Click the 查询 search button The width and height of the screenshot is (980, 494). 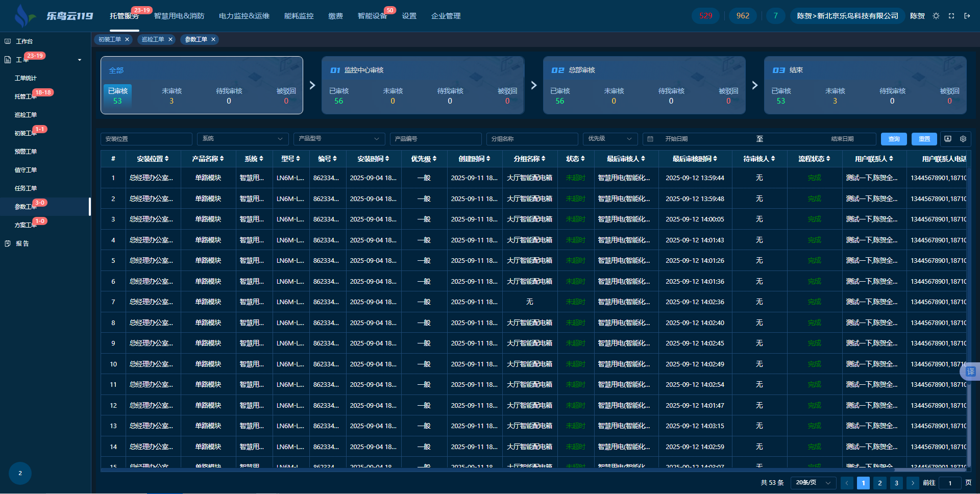[894, 139]
